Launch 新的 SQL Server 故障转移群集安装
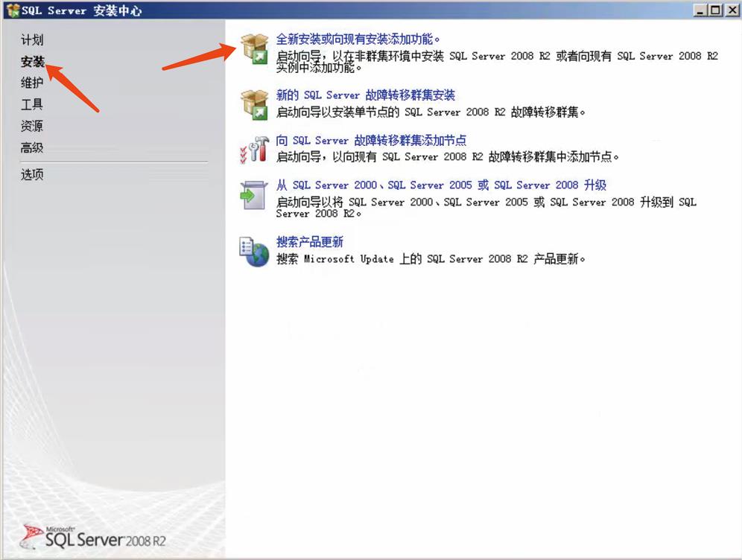The width and height of the screenshot is (742, 560). pyautogui.click(x=365, y=95)
